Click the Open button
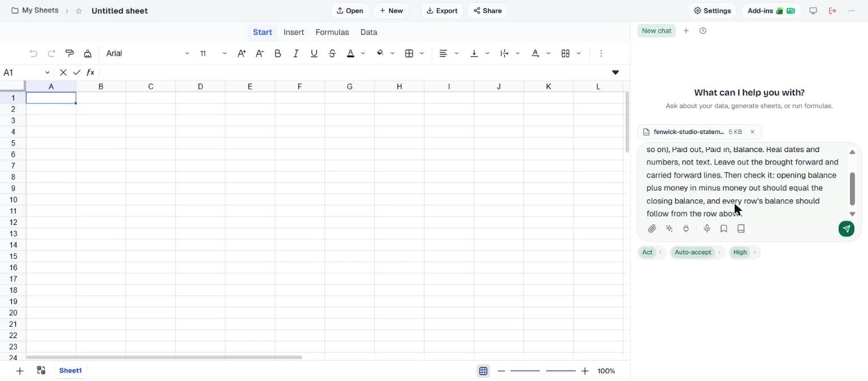Image resolution: width=868 pixels, height=381 pixels. 350,11
